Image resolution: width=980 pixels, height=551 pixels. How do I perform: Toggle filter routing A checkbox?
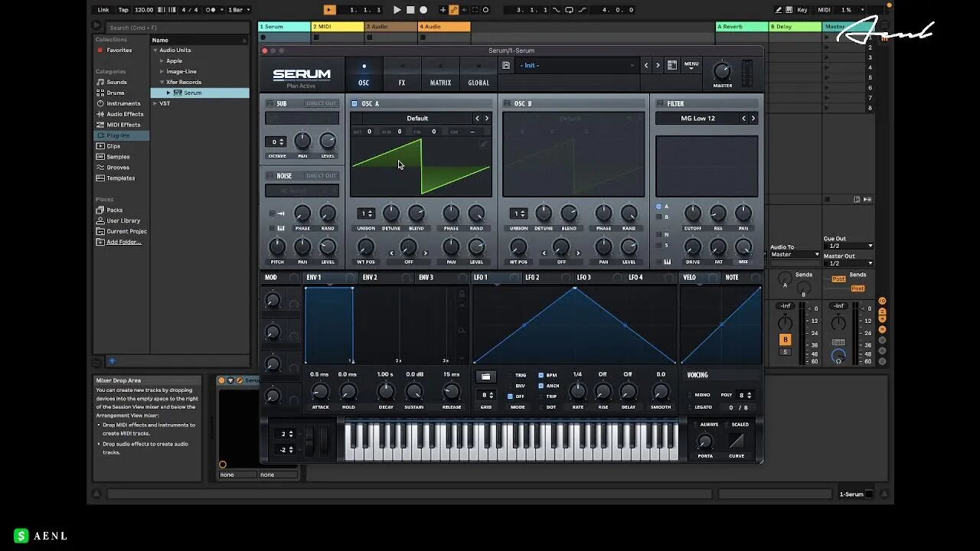tap(658, 207)
